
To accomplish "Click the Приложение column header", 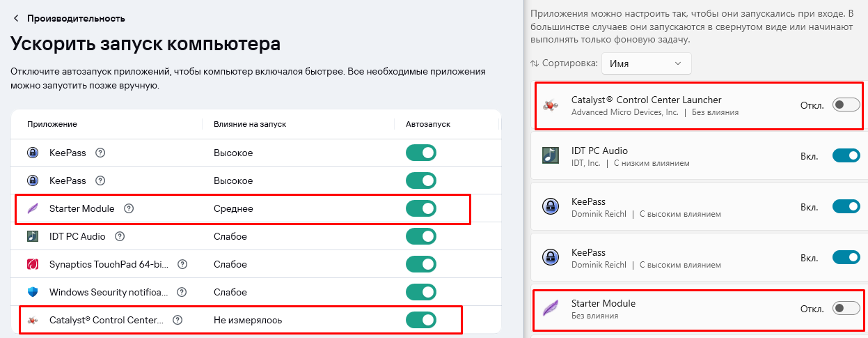I will click(52, 123).
